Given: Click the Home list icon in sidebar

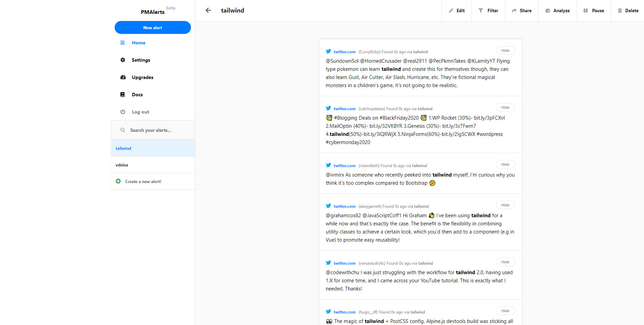Looking at the screenshot, I should (122, 43).
